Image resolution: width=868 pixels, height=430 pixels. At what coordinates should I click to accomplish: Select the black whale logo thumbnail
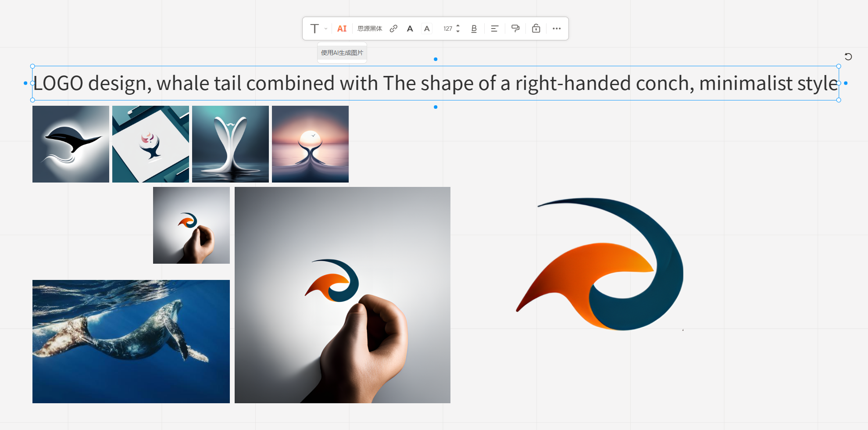point(71,144)
